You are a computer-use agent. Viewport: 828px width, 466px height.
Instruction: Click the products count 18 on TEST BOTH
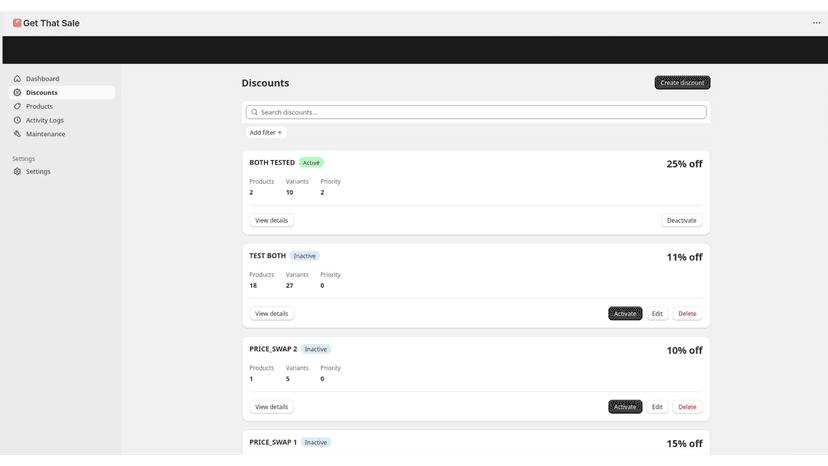point(253,286)
